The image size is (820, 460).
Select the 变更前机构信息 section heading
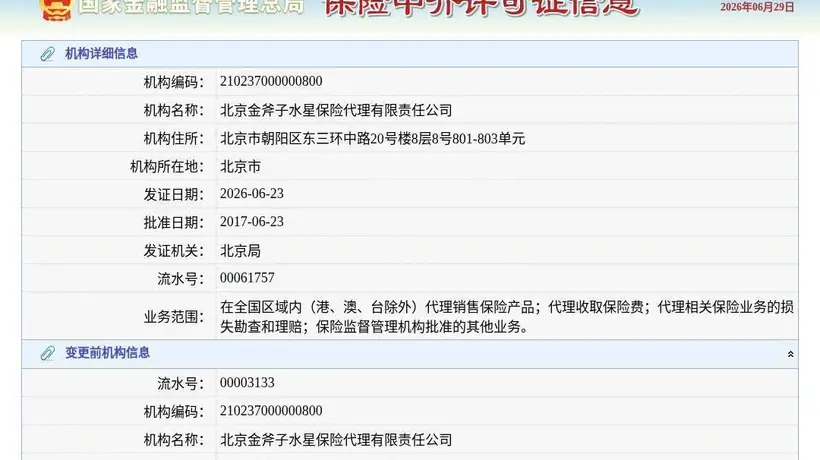[107, 353]
